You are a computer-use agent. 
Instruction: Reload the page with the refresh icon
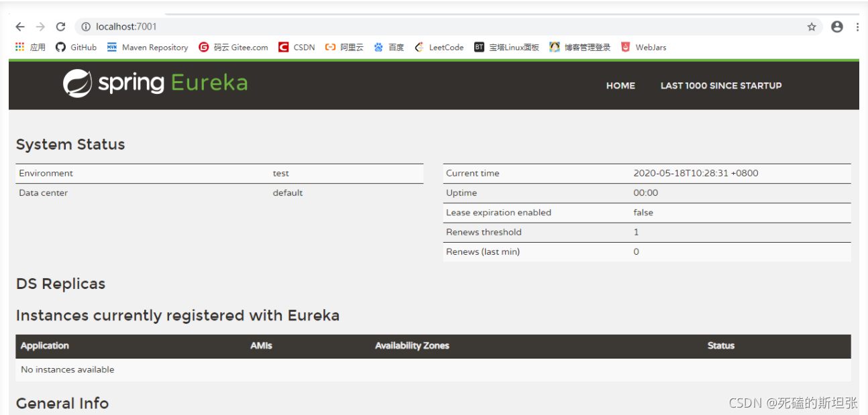coord(60,27)
